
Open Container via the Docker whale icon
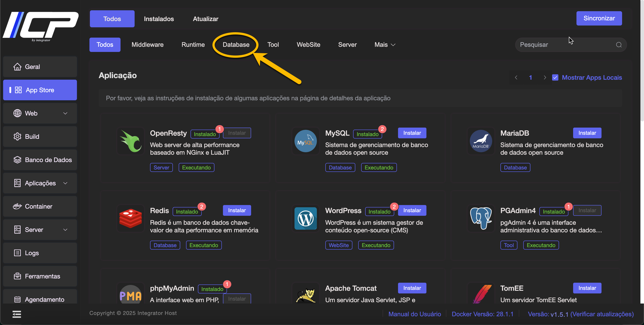(17, 206)
